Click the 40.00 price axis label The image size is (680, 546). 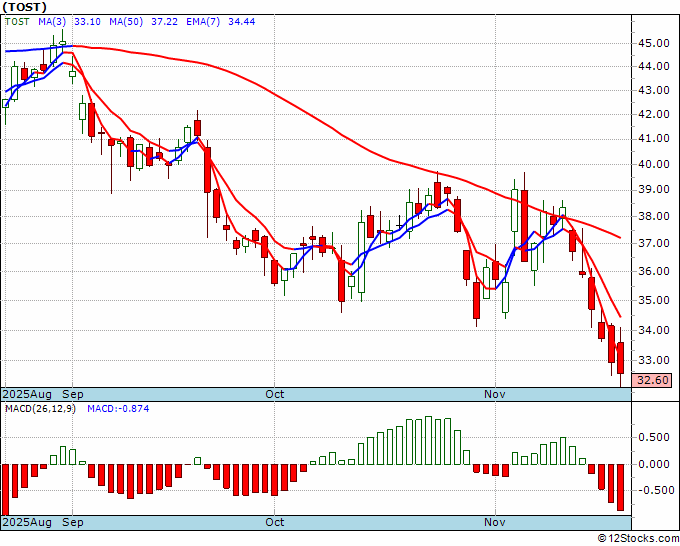tap(654, 164)
